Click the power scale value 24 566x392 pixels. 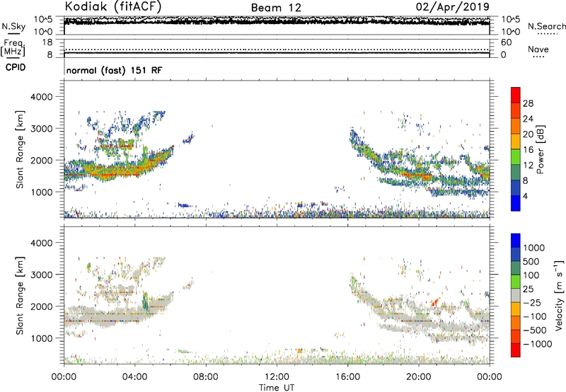pyautogui.click(x=528, y=119)
